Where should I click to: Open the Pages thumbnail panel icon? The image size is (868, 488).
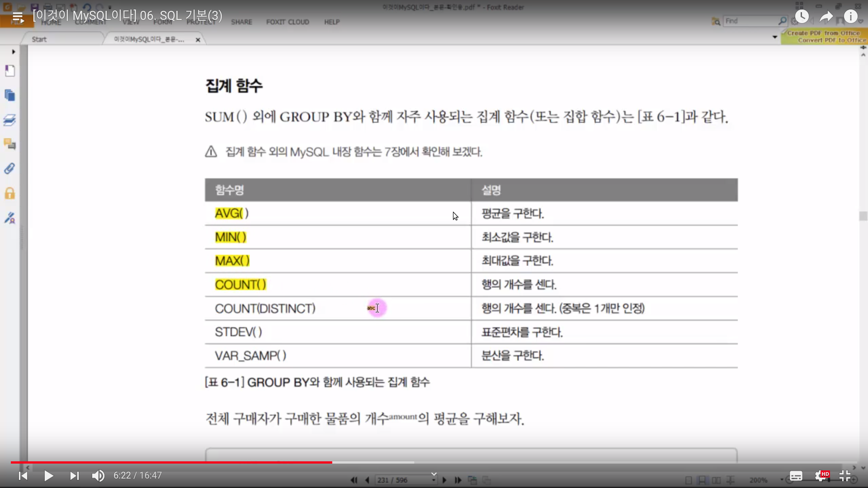coord(10,95)
